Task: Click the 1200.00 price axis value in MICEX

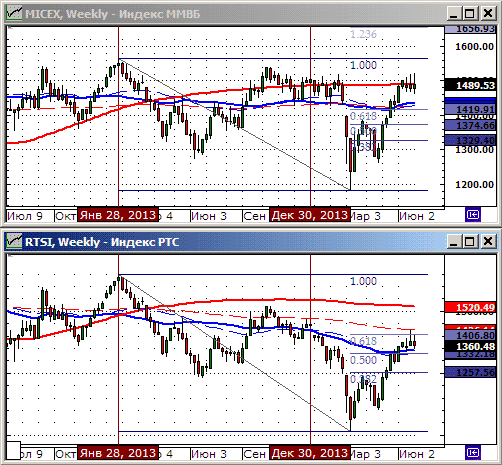Action: [x=474, y=184]
